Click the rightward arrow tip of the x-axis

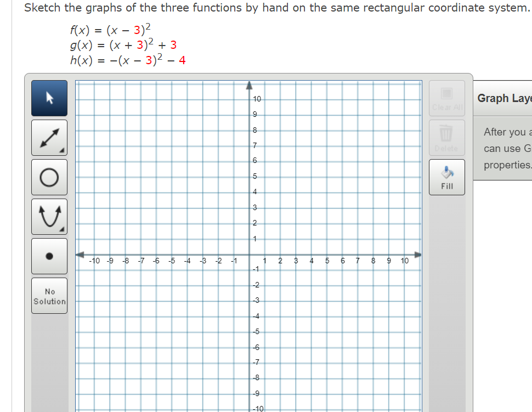419,255
